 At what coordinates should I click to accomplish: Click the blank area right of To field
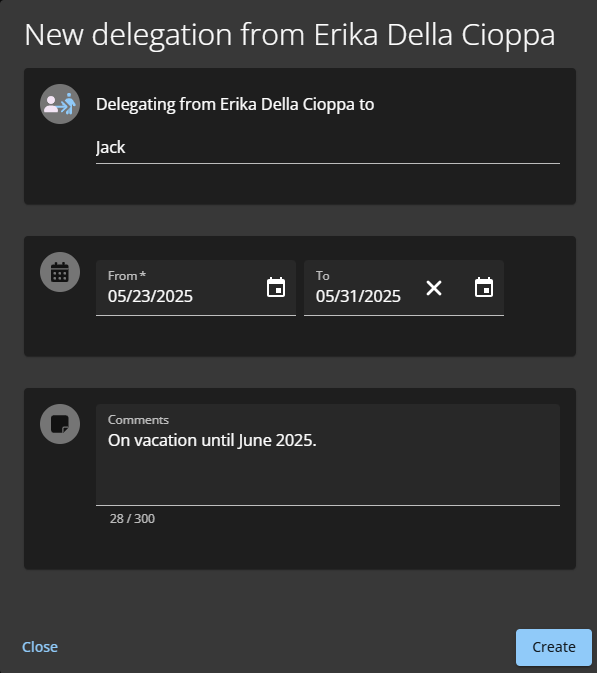[539, 288]
